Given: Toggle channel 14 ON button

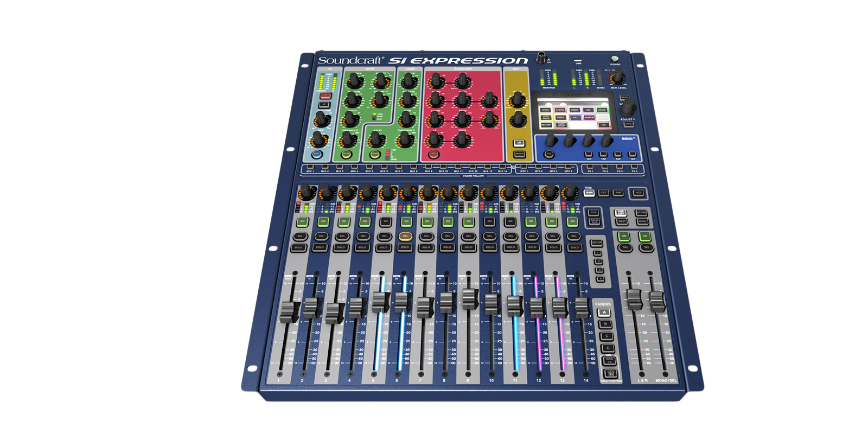Looking at the screenshot, I should pos(572,221).
